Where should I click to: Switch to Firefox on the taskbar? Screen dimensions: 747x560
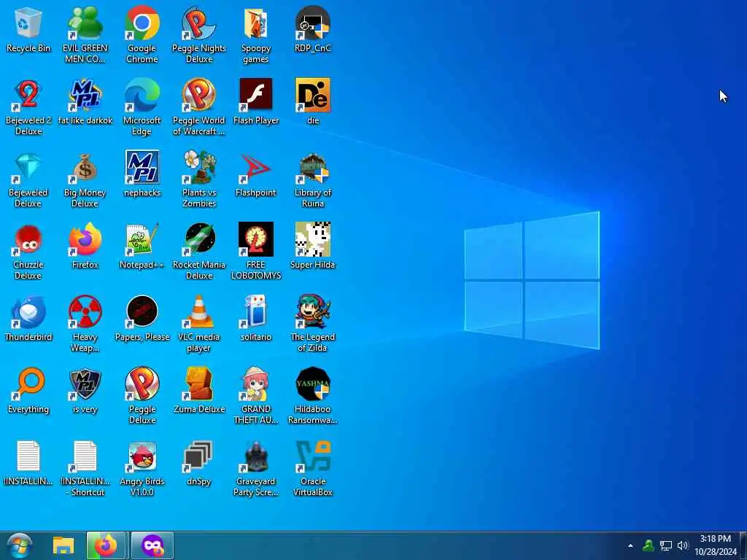coord(106,545)
